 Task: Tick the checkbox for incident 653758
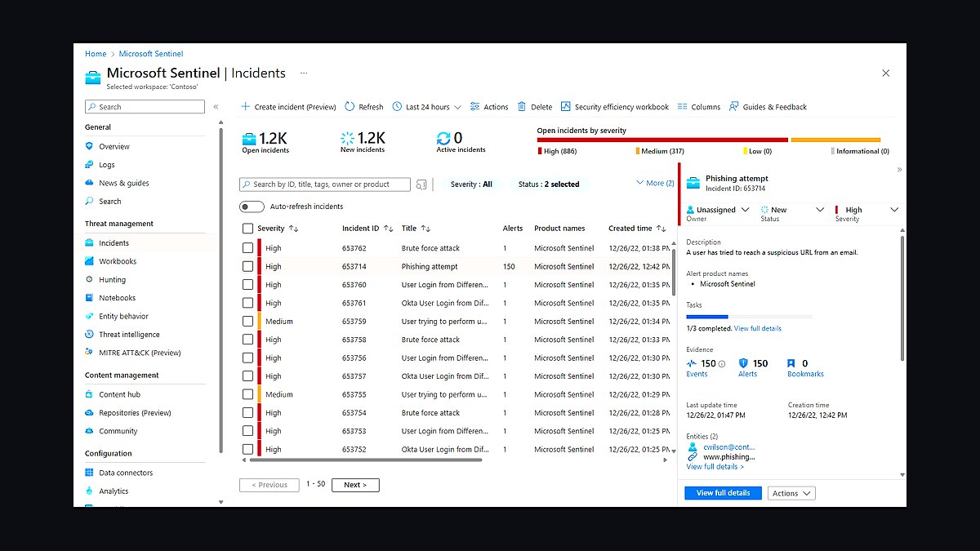[x=248, y=340]
